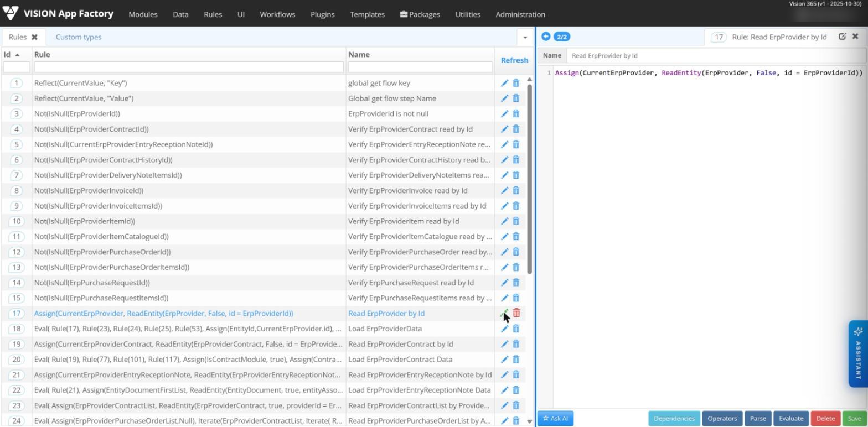868x427 pixels.
Task: Edit rule 22 via the pencil icon
Action: [504, 390]
